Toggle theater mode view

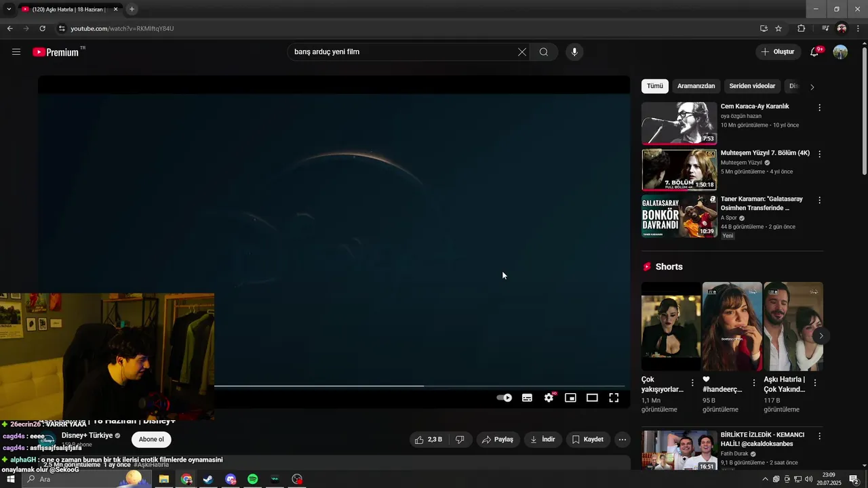click(592, 398)
